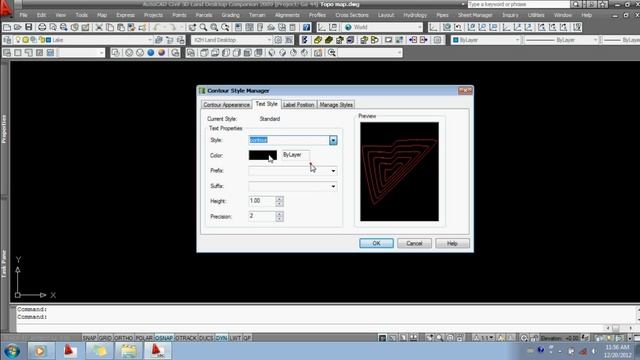Viewport: 640px width, 360px height.
Task: Click OK in Contour Style Manager
Action: coord(376,243)
